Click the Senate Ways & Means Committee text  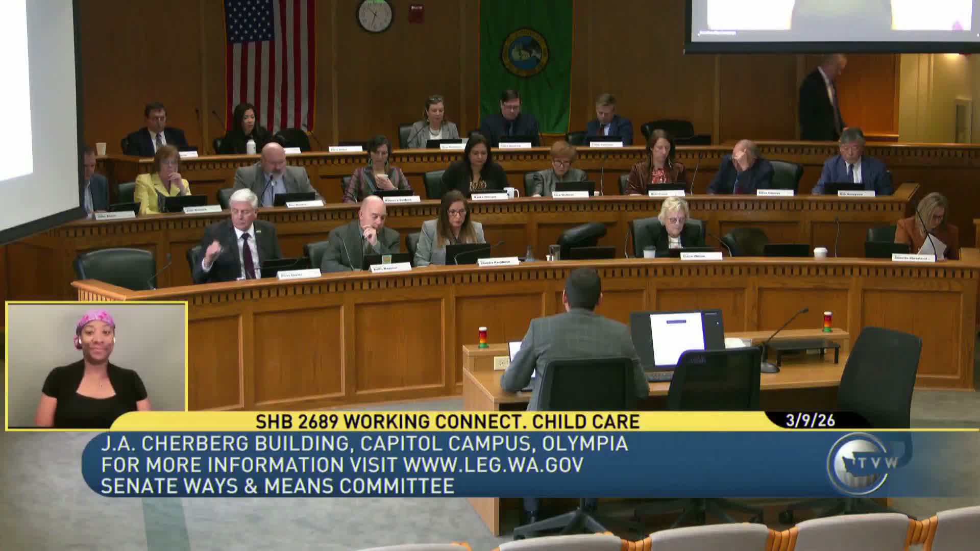(x=278, y=486)
